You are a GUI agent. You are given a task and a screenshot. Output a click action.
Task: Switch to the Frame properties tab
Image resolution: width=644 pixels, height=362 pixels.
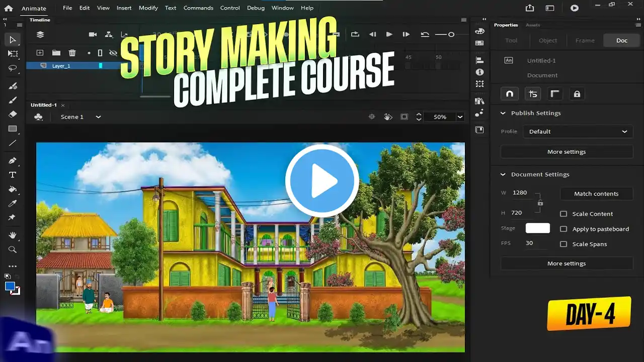(x=585, y=41)
